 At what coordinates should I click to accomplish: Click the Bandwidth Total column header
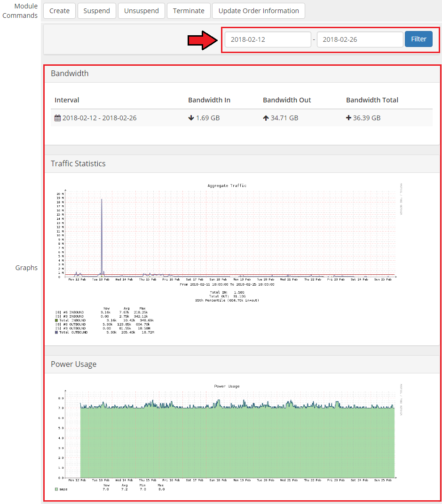[x=372, y=100]
